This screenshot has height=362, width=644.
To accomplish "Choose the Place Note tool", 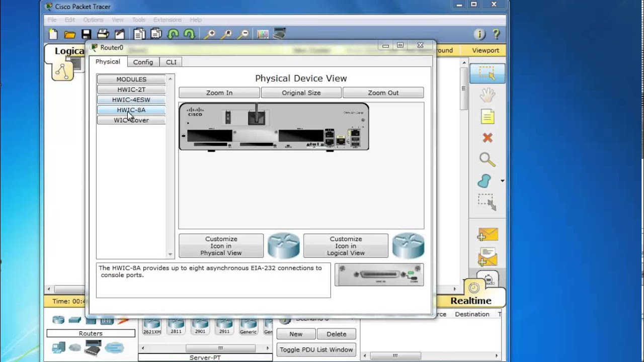I will point(487,117).
